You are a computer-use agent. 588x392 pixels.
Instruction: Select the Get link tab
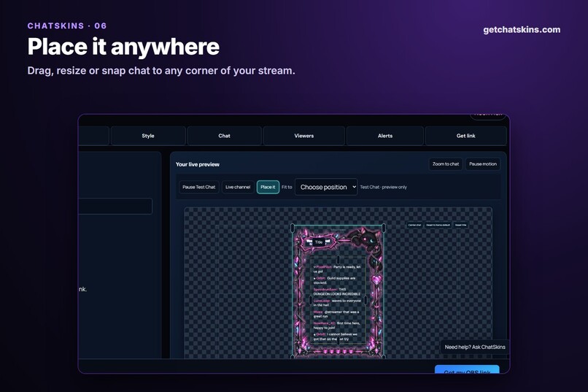pos(465,136)
